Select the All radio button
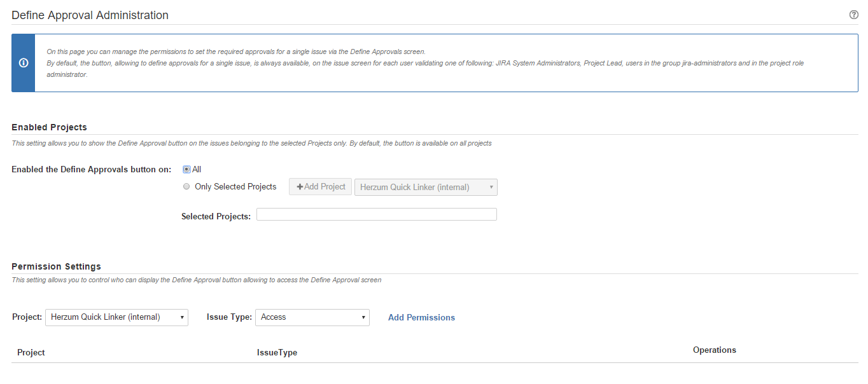 (186, 169)
